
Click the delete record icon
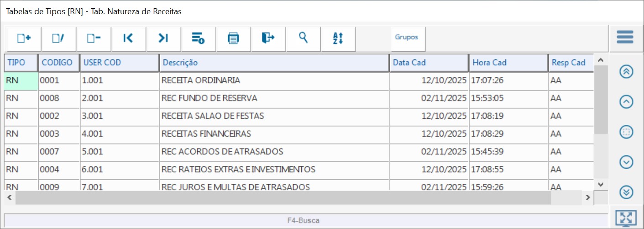tap(94, 38)
